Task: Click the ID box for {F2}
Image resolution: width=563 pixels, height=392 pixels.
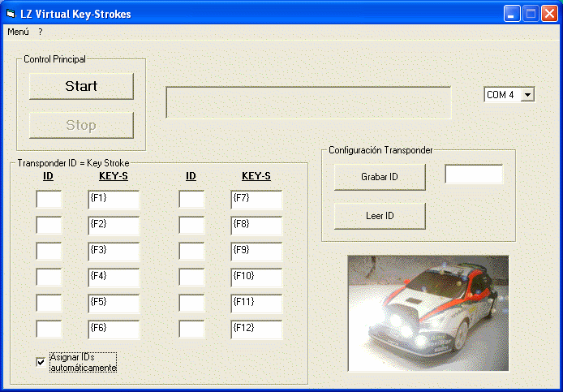Action: pyautogui.click(x=49, y=226)
